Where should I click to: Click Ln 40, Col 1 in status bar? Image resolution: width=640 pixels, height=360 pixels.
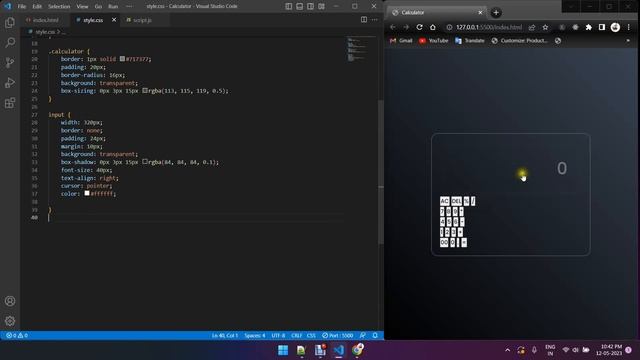[224, 336]
